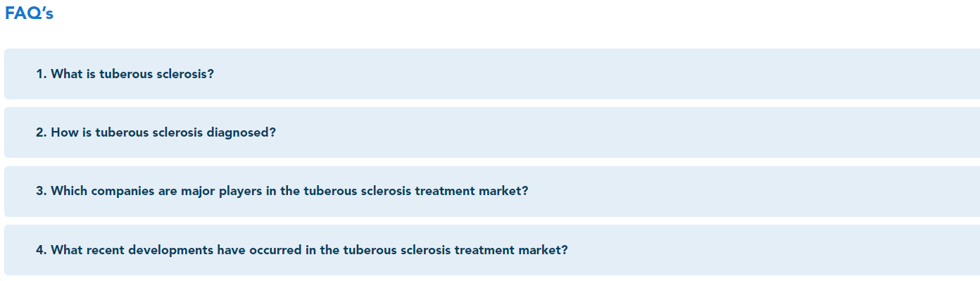Open the major players companies FAQ item
This screenshot has height=281, width=980.
click(492, 192)
